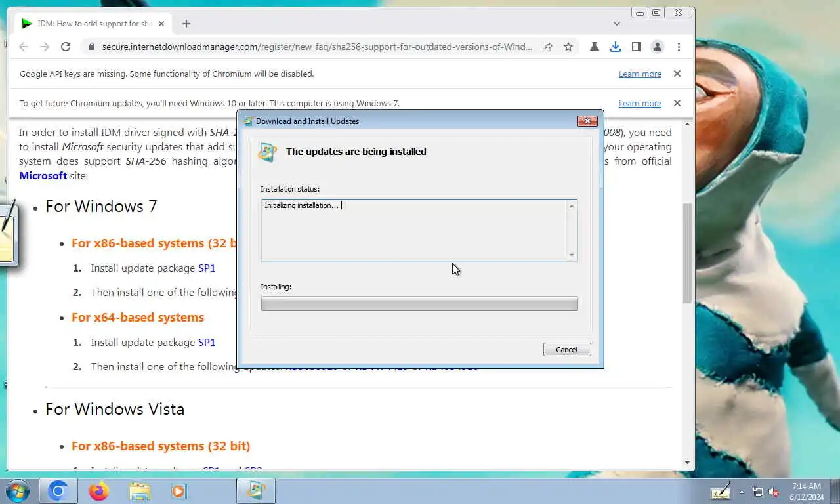
Task: Bookmark this page with star icon
Action: (x=568, y=47)
